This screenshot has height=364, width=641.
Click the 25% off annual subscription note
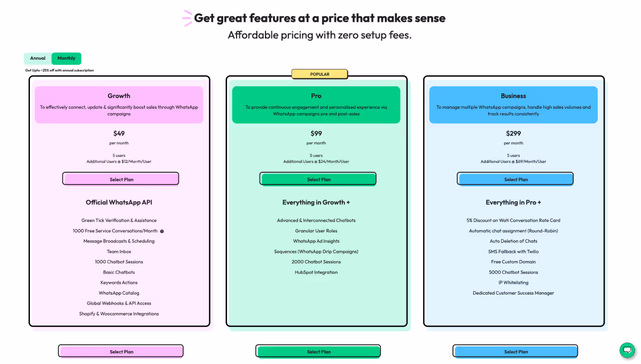pyautogui.click(x=60, y=70)
